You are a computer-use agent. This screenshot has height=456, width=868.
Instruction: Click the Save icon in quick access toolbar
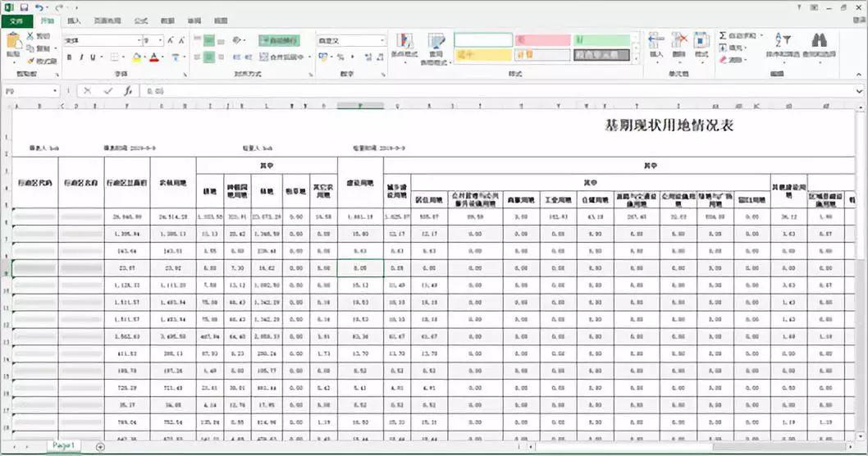[x=24, y=7]
